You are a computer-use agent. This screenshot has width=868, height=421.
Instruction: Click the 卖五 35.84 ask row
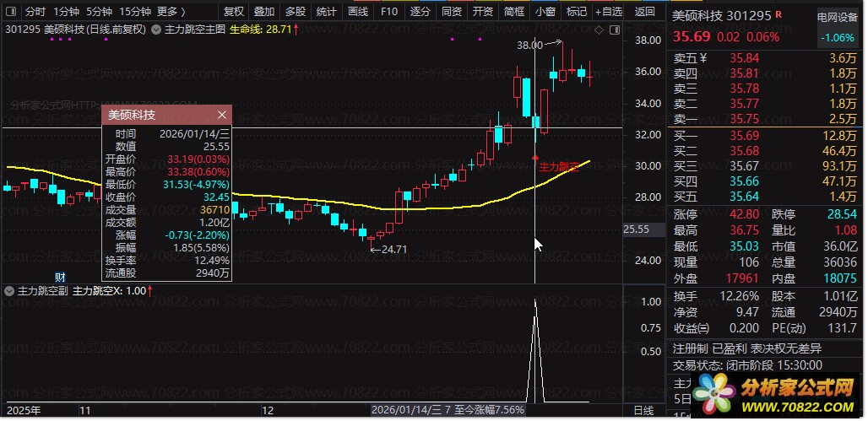point(766,58)
